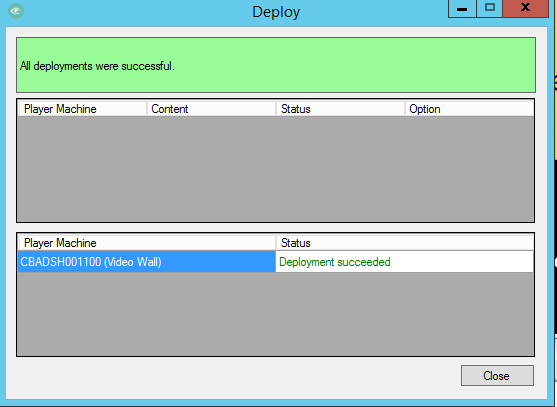Click the Option column header
Viewport: 557px width, 407px height.
pyautogui.click(x=469, y=109)
